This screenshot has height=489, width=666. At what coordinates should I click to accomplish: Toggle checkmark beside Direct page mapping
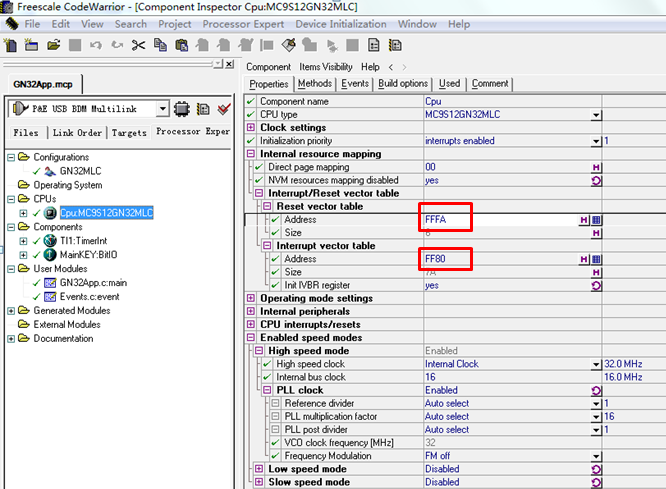(x=259, y=167)
